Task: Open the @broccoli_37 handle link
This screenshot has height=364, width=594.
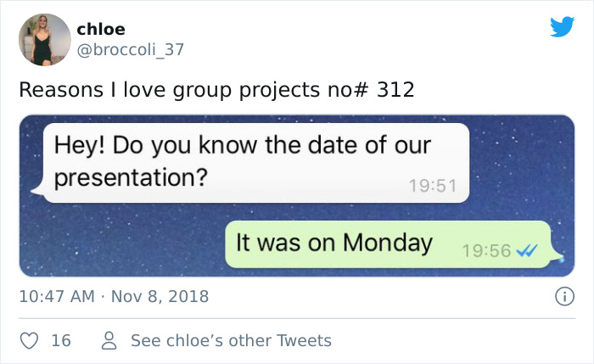Action: tap(131, 49)
